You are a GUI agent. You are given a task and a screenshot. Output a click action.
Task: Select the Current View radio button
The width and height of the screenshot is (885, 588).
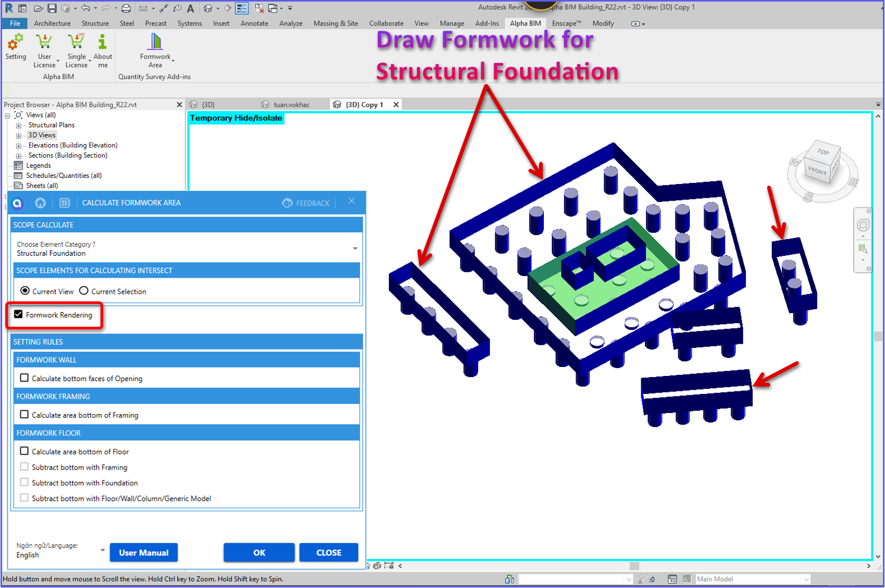25,291
